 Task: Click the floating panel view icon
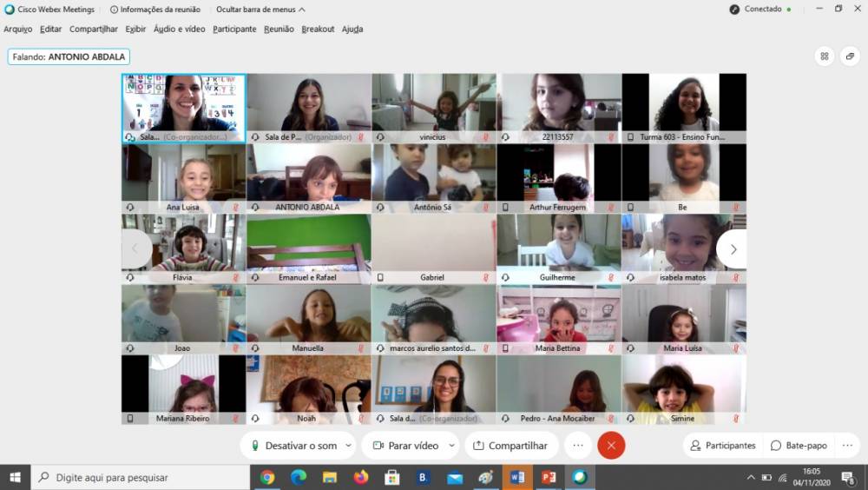click(x=849, y=56)
